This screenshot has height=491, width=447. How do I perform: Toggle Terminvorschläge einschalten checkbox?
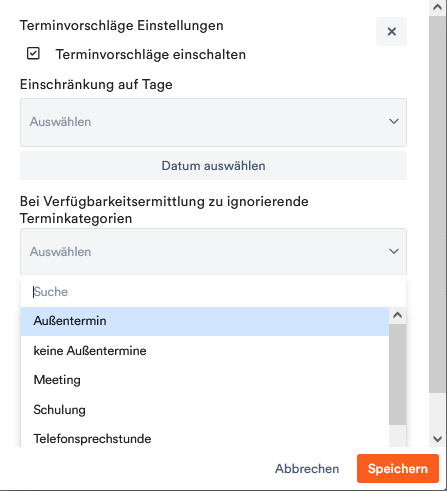tap(33, 54)
